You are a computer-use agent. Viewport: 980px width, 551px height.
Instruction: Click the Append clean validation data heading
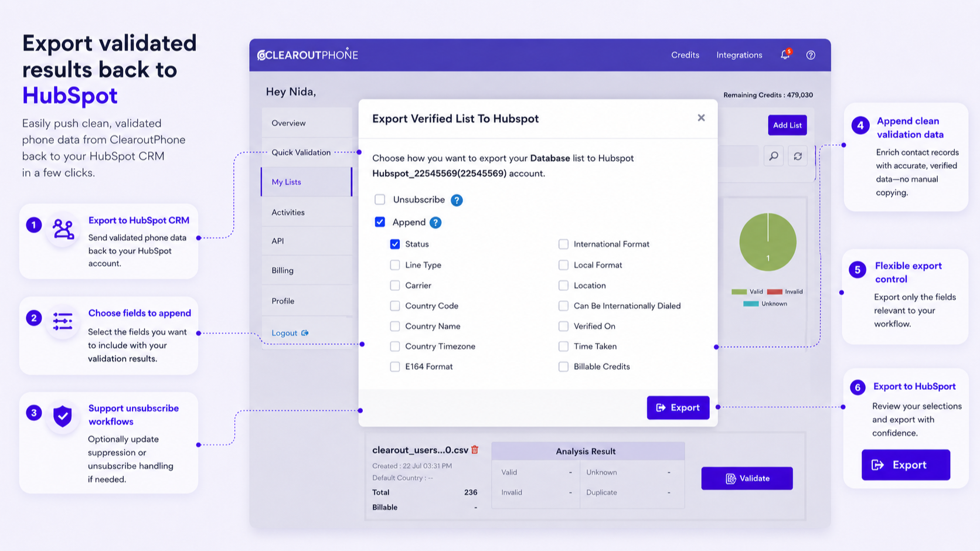910,128
